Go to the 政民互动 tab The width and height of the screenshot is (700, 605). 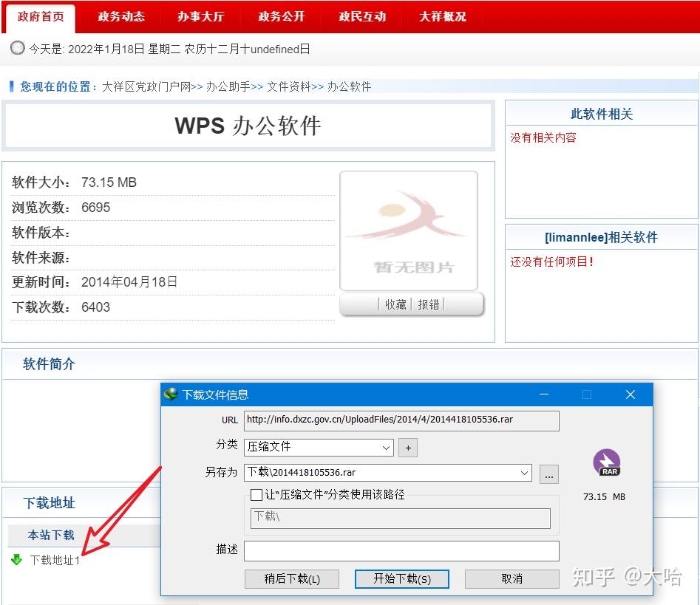coord(362,17)
